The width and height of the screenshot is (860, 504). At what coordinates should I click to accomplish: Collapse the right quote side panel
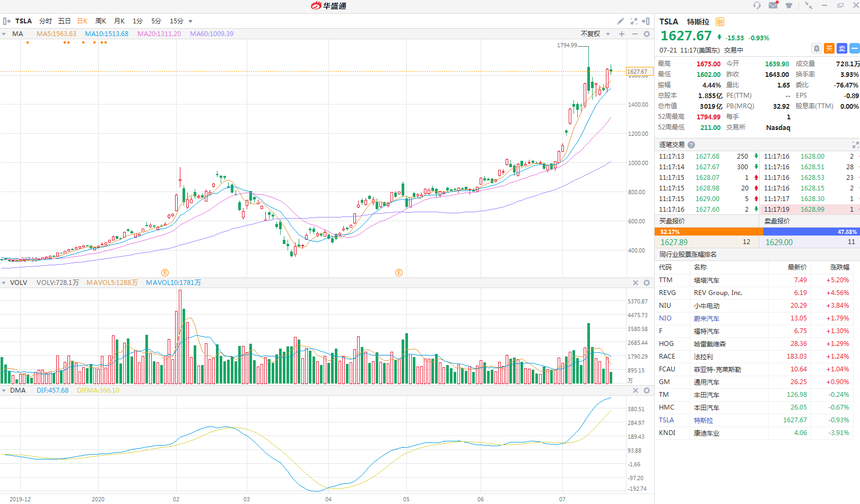(646, 21)
